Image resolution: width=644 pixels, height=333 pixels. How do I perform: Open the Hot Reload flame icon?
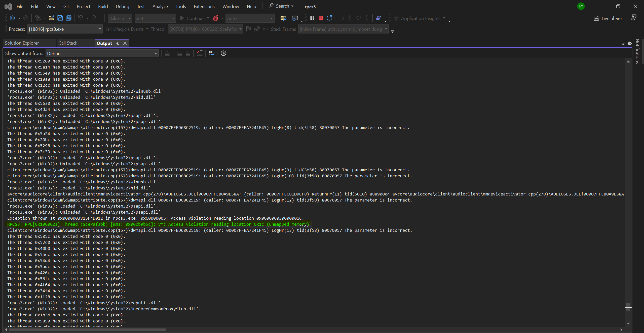coord(216,18)
